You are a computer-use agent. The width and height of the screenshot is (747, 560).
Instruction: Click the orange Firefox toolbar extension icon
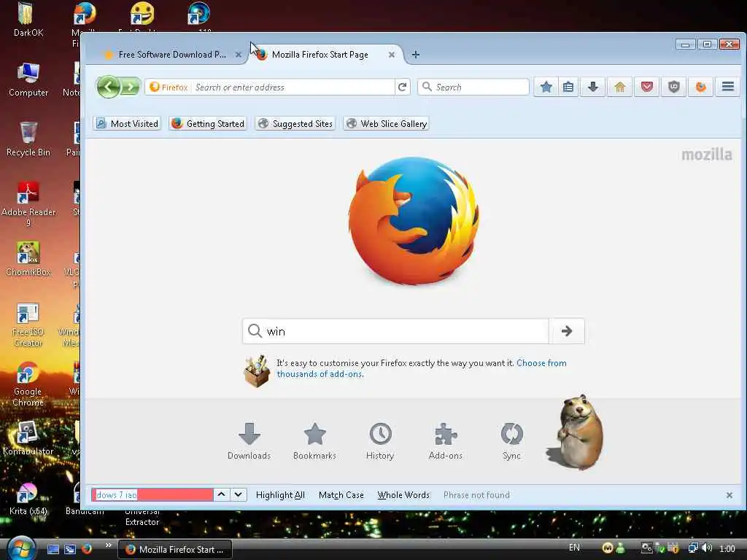[701, 87]
